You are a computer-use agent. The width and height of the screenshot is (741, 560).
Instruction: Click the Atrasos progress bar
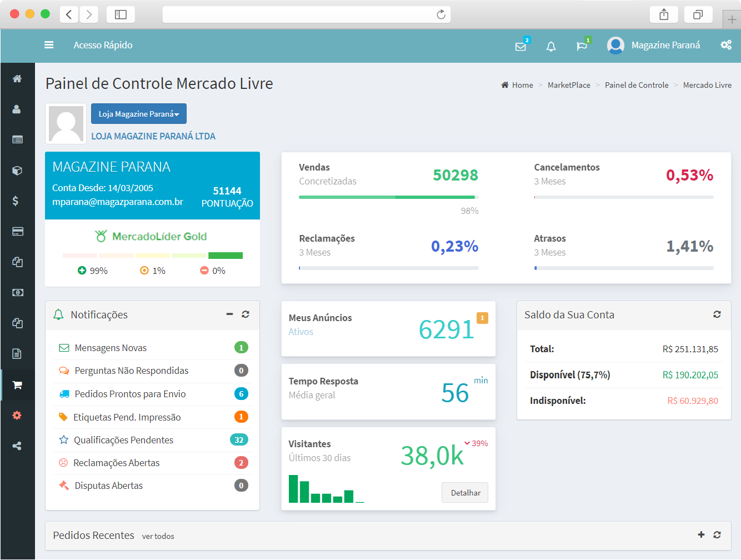click(624, 268)
